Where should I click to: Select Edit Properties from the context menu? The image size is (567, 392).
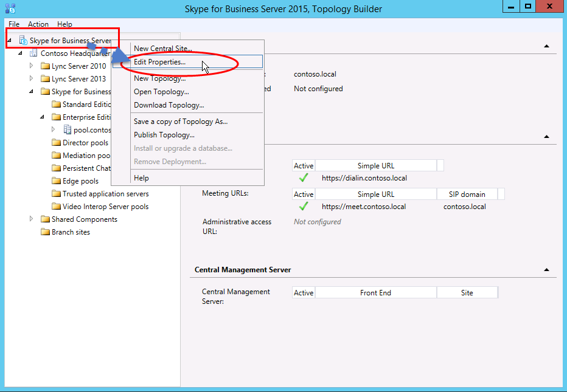coord(160,62)
